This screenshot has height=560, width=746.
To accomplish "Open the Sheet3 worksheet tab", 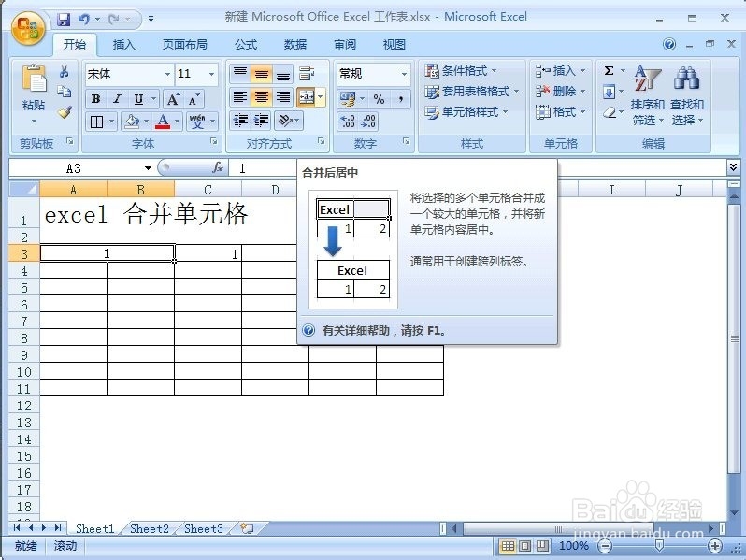I will 204,528.
